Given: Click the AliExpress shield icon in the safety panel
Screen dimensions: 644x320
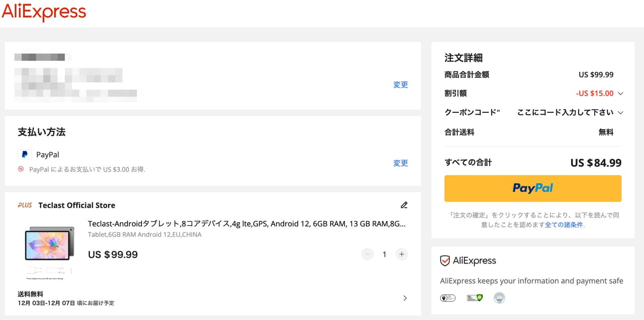Looking at the screenshot, I should click(x=445, y=261).
